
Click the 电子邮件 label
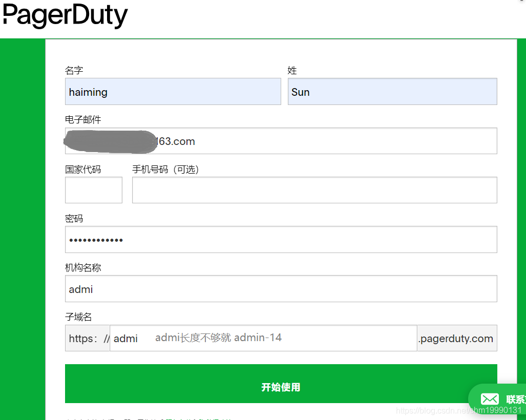coord(83,120)
